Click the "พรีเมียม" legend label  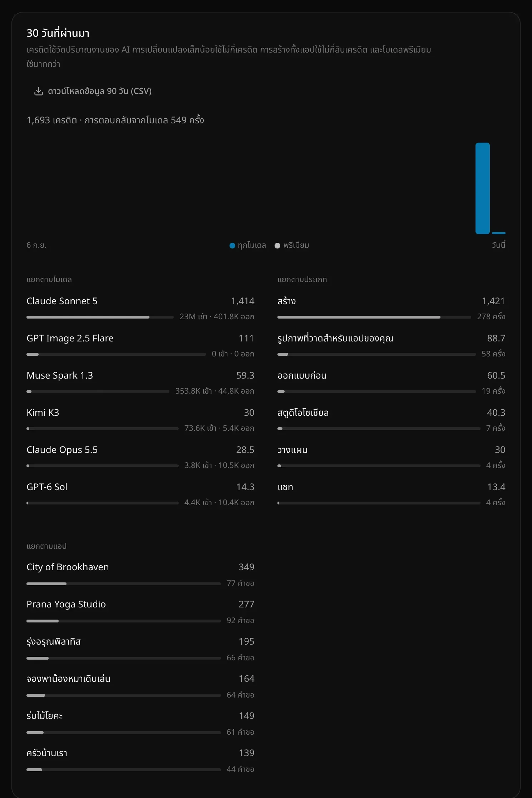point(296,245)
